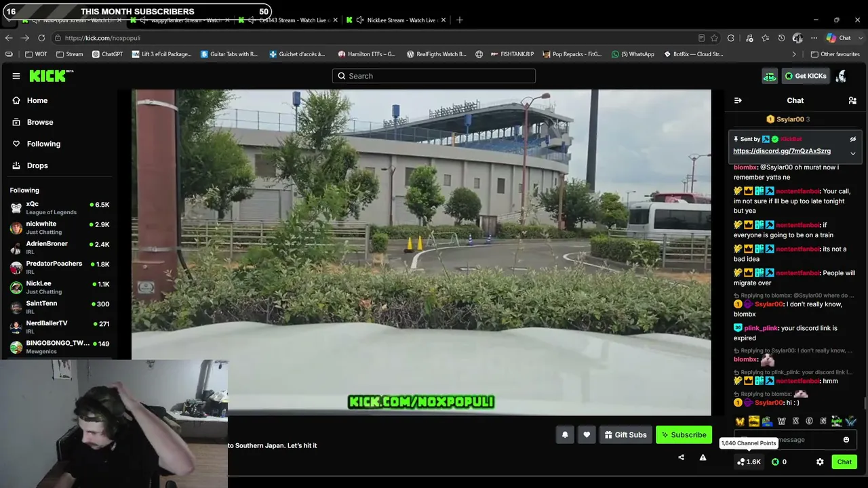
Task: Open NerdBallerTV channel in Following list
Action: [x=60, y=327]
